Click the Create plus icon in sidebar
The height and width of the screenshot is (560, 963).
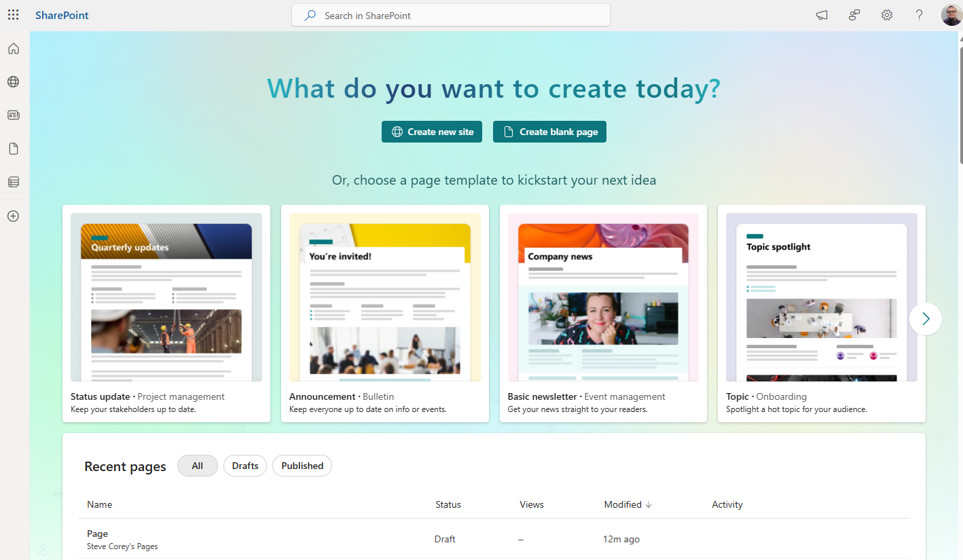click(14, 216)
